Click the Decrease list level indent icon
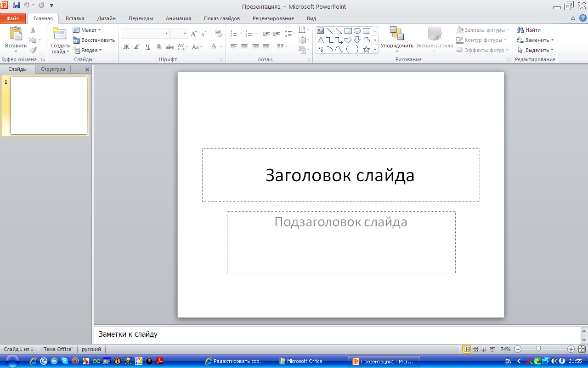Screen dimensions: 588x368 point(266,34)
